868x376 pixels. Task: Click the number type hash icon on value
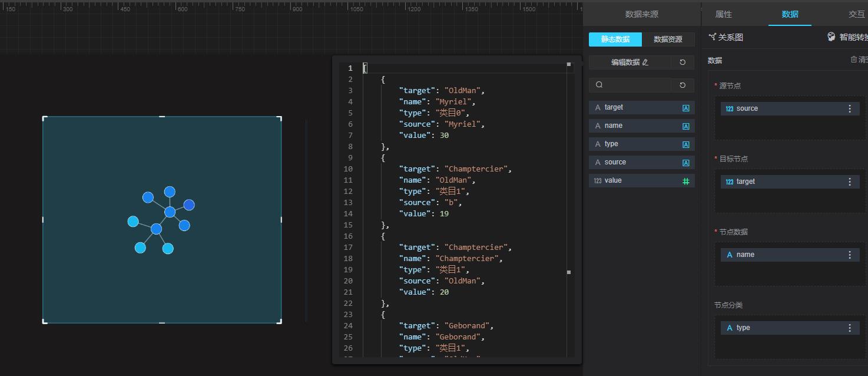686,181
